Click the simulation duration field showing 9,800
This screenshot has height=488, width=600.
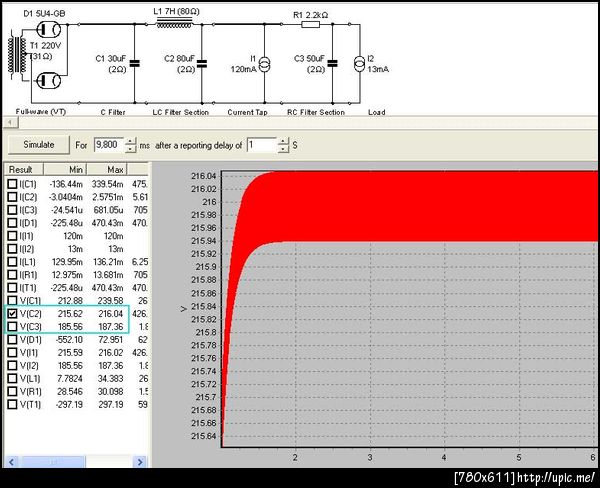point(109,145)
